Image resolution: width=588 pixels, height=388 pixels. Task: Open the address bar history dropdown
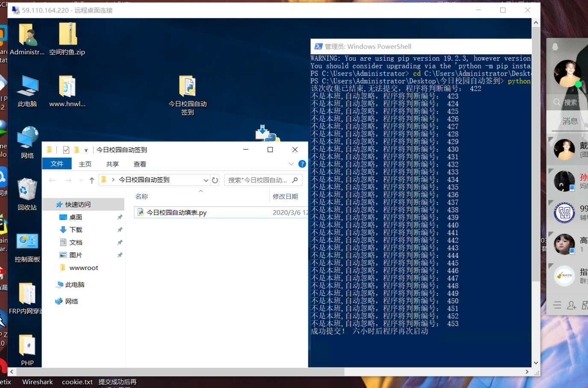coord(206,180)
